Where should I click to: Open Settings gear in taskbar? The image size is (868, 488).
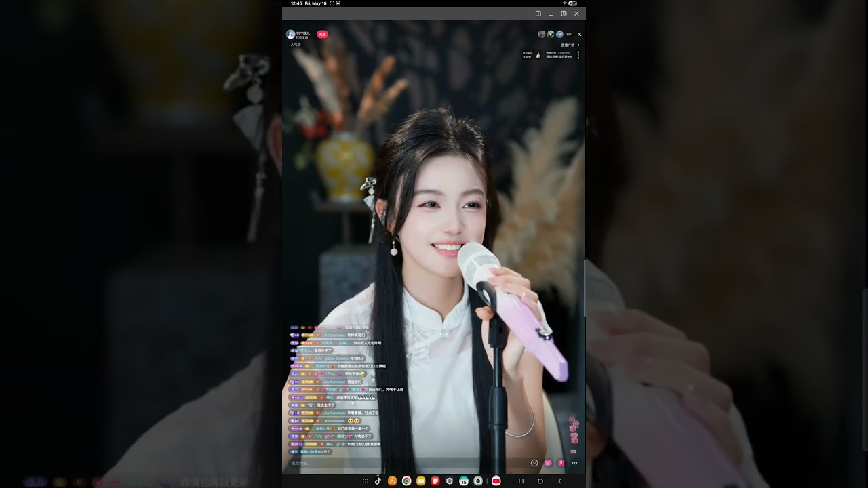(x=449, y=481)
